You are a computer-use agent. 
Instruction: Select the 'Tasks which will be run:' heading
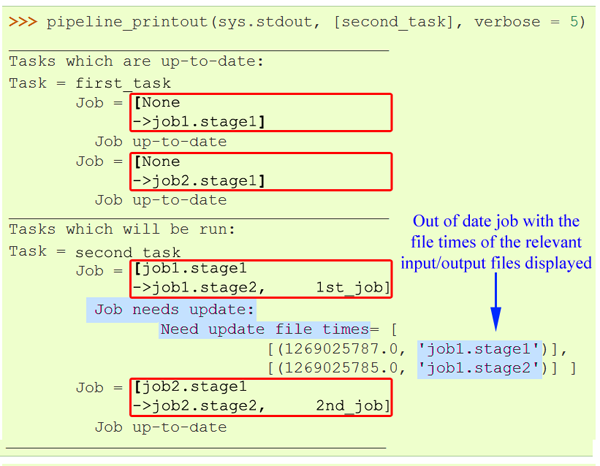[122, 231]
